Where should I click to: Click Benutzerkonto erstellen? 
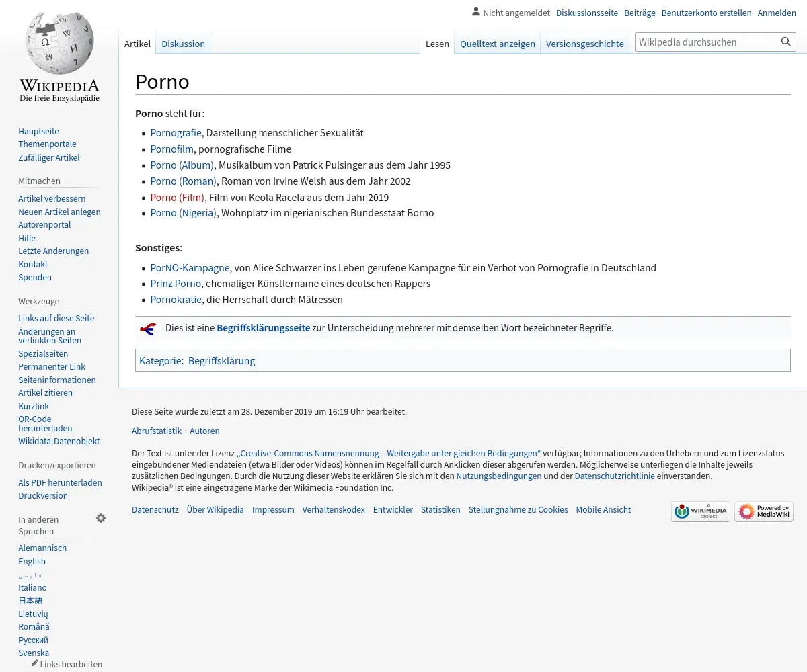(x=706, y=13)
